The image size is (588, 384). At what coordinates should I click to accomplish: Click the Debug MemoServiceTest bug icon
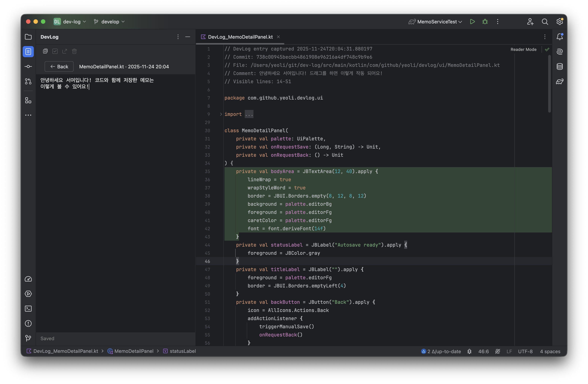(x=485, y=22)
